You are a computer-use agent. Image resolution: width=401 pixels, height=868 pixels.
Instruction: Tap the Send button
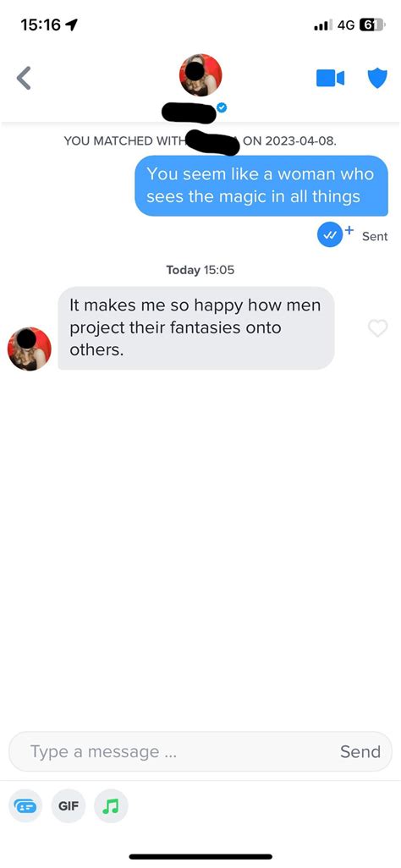point(360,751)
